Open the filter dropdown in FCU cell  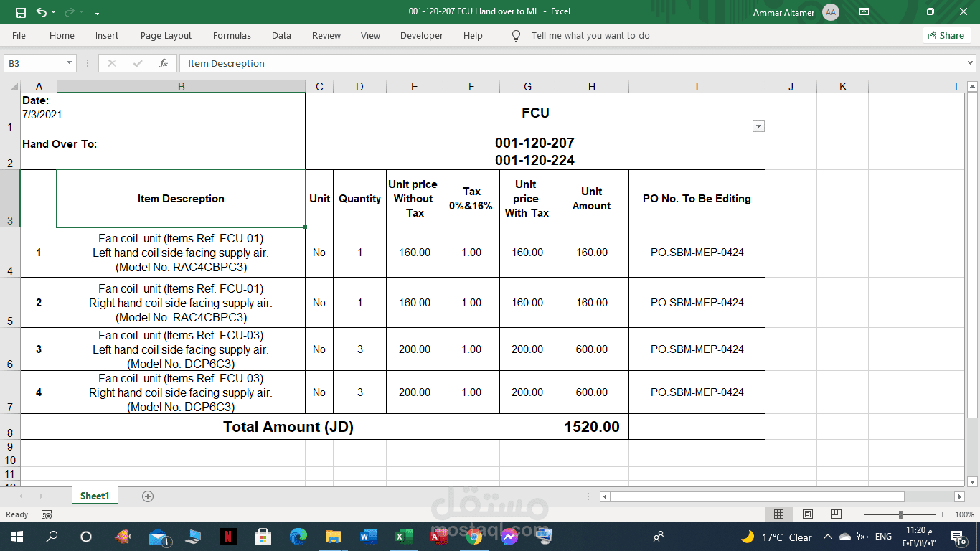[758, 126]
